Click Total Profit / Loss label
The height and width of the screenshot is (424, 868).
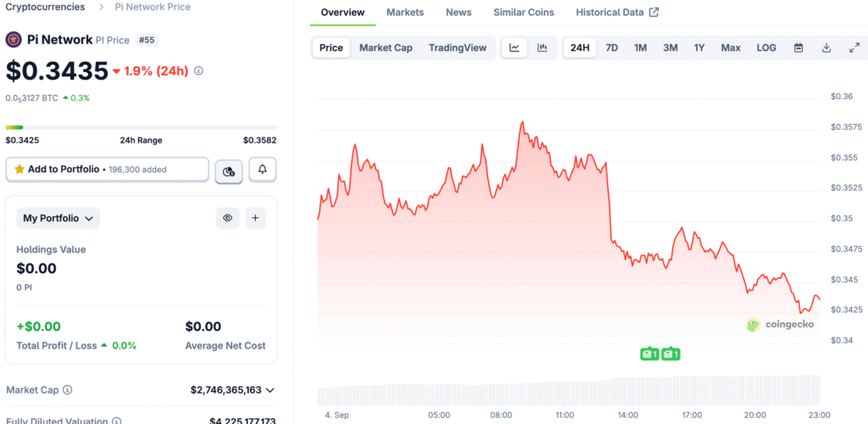point(57,345)
